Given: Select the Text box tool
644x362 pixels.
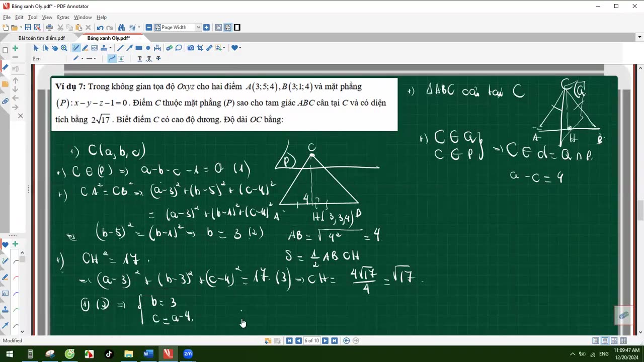Looking at the screenshot, I should (95, 48).
